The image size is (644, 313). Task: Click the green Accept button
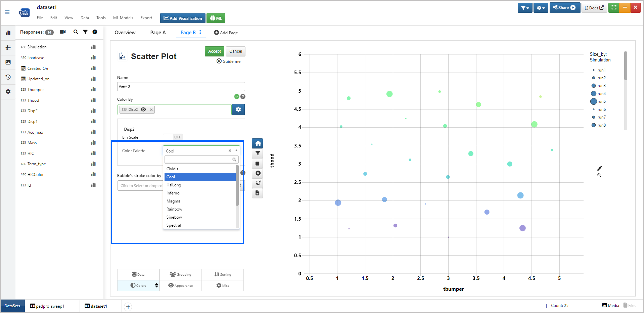(x=214, y=51)
